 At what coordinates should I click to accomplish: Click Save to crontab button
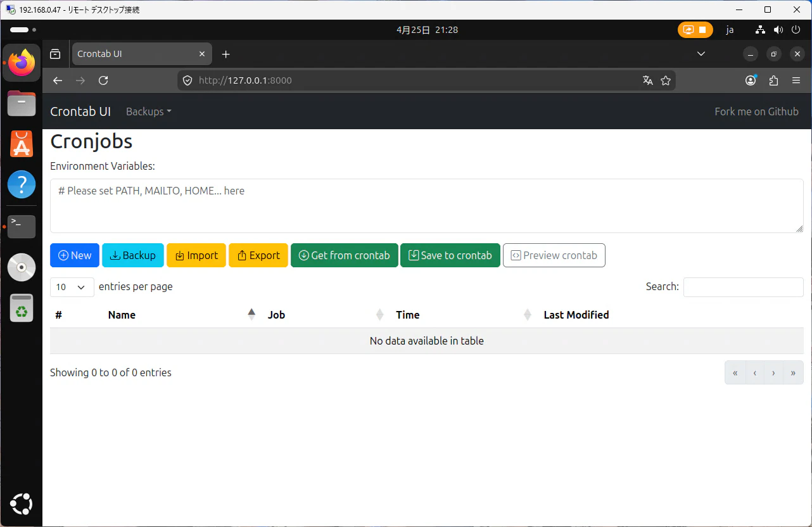[x=450, y=255]
